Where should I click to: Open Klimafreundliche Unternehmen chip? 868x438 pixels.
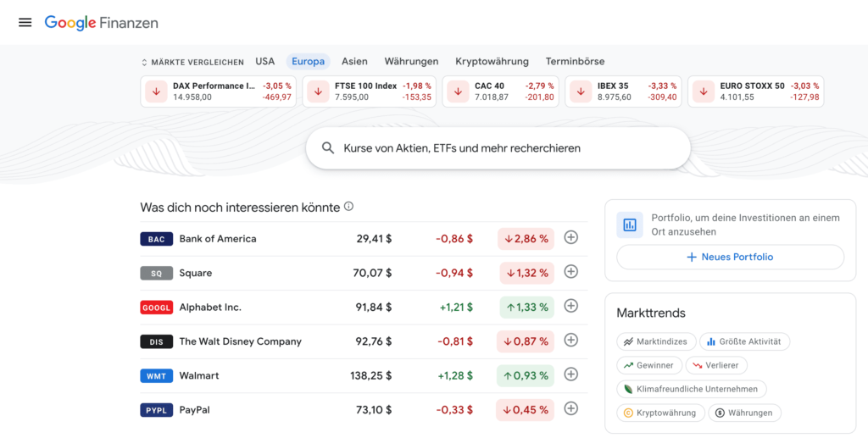click(692, 390)
